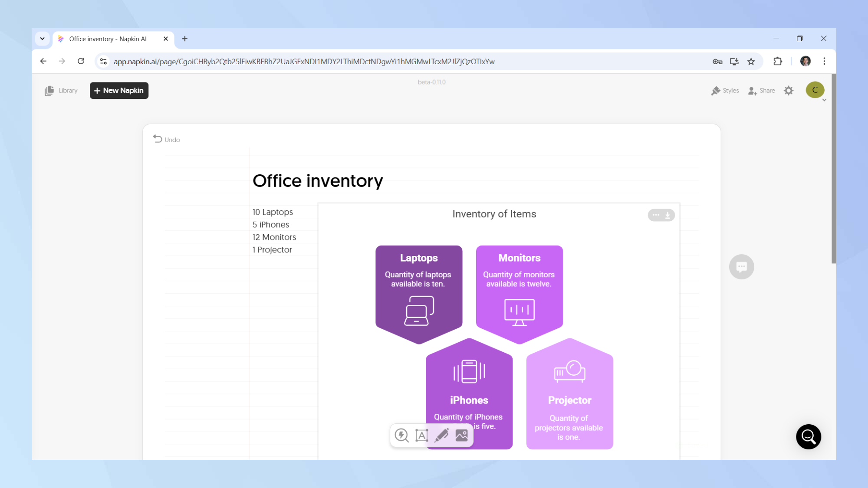Viewport: 868px width, 488px height.
Task: Create a New Napkin
Action: [119, 91]
